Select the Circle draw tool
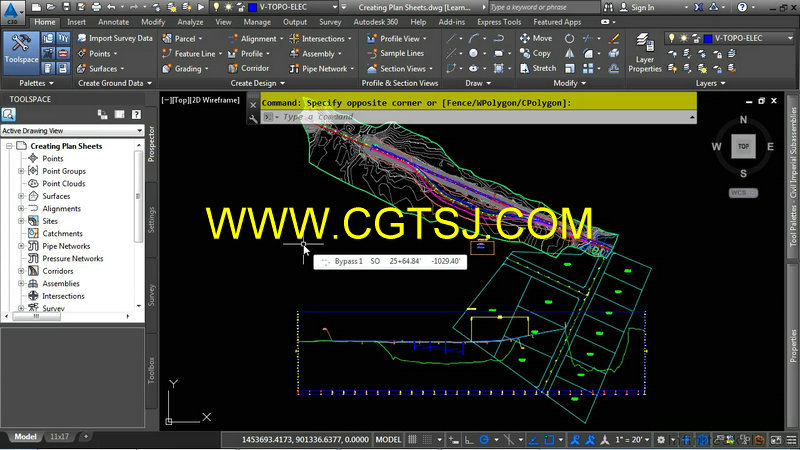Screen dimensions: 800x450 click(x=473, y=53)
